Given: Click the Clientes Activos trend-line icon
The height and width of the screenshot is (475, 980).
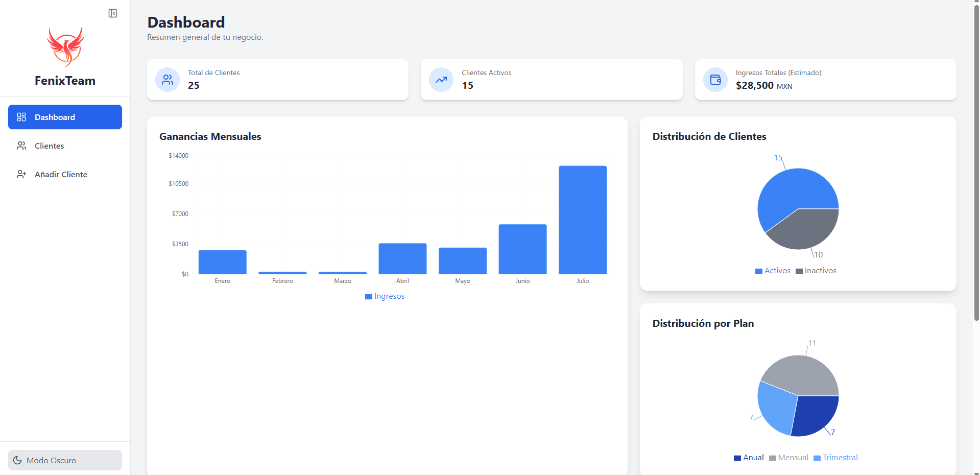Looking at the screenshot, I should tap(441, 80).
